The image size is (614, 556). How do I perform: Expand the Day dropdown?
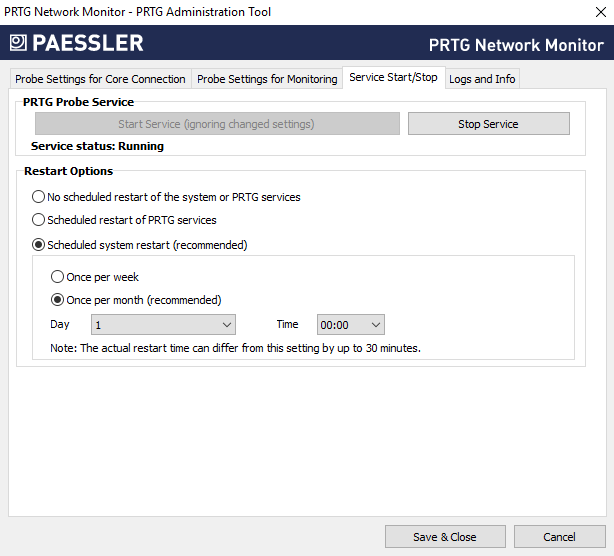click(x=163, y=325)
